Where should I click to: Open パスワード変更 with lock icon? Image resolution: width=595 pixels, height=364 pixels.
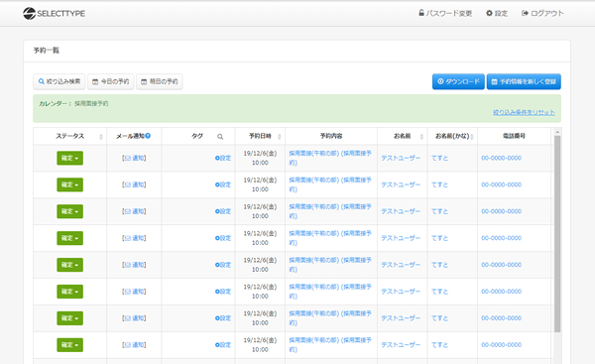pyautogui.click(x=445, y=13)
